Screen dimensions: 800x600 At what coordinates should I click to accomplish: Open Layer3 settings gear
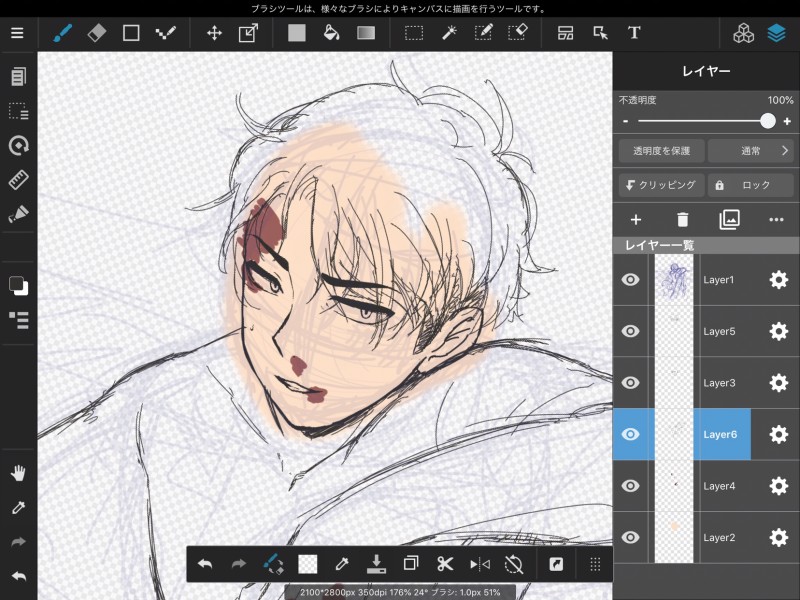point(779,383)
